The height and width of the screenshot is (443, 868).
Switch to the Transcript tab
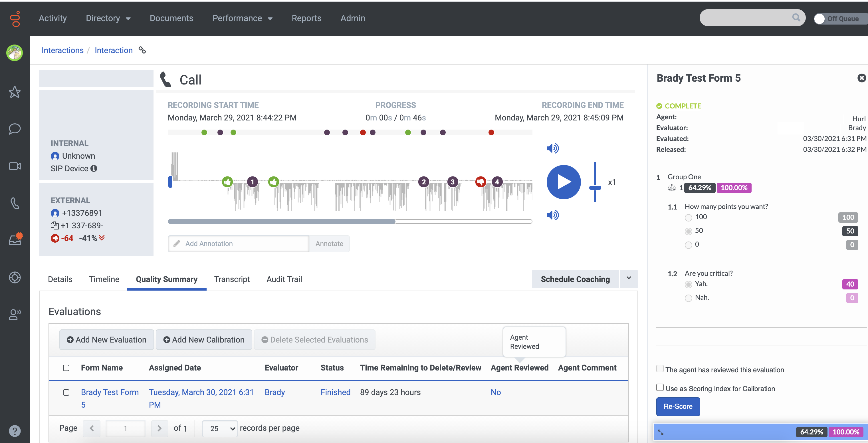(232, 279)
